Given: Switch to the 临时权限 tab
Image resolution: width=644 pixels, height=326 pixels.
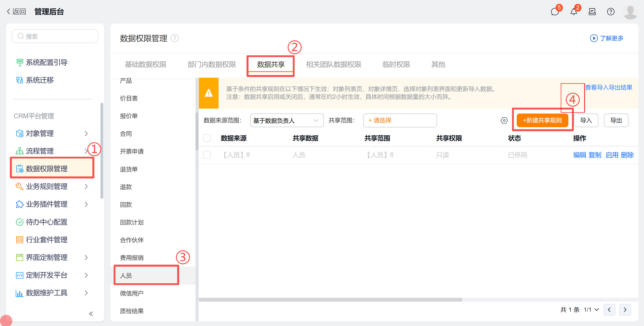Looking at the screenshot, I should pyautogui.click(x=396, y=64).
